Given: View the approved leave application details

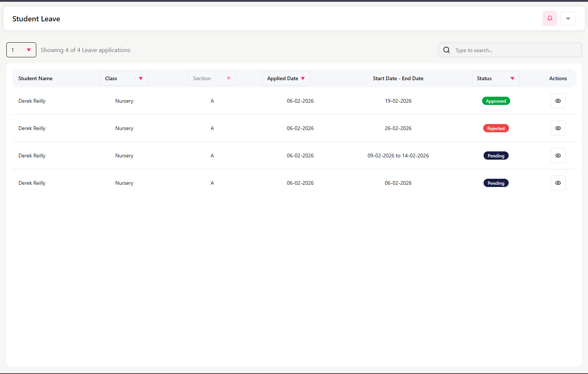Looking at the screenshot, I should point(558,101).
